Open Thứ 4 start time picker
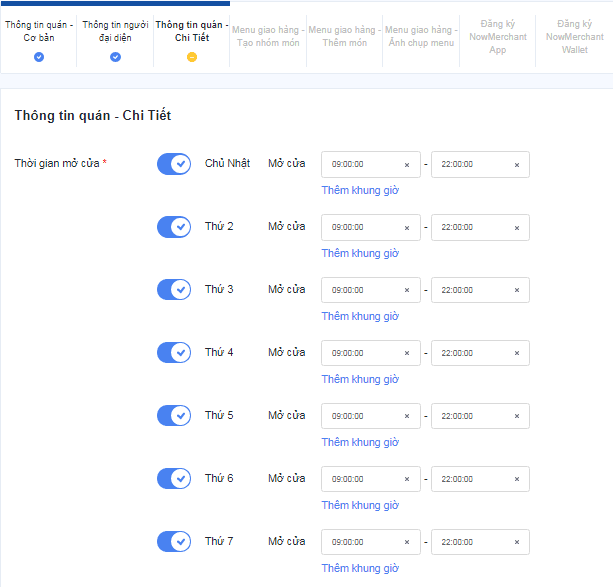 click(371, 353)
